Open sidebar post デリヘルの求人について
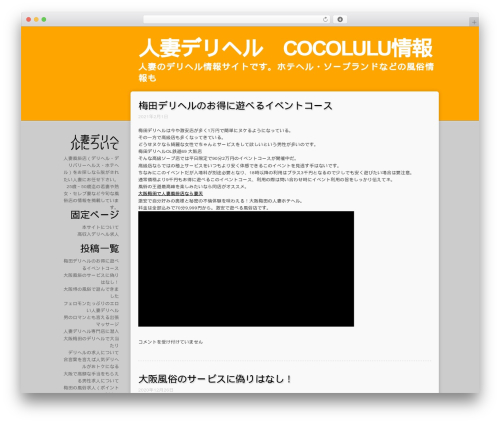This screenshot has height=423, width=500. coord(94,352)
